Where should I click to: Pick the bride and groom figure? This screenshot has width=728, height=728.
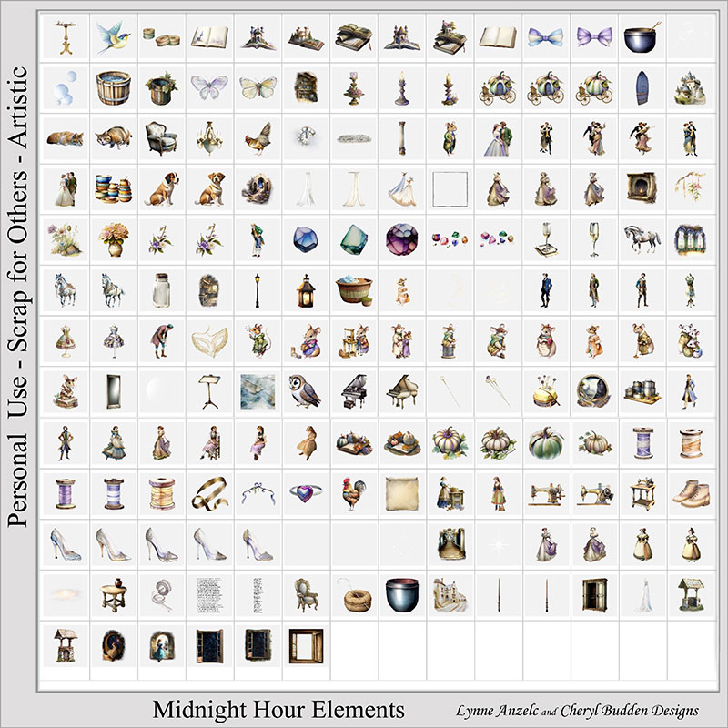(66, 189)
